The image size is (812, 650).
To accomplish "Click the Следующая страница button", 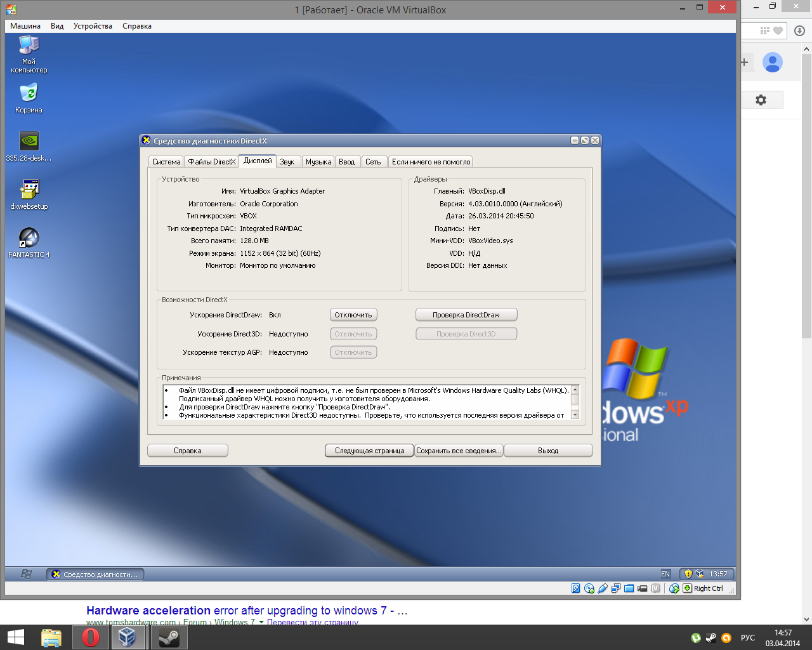I will (370, 451).
